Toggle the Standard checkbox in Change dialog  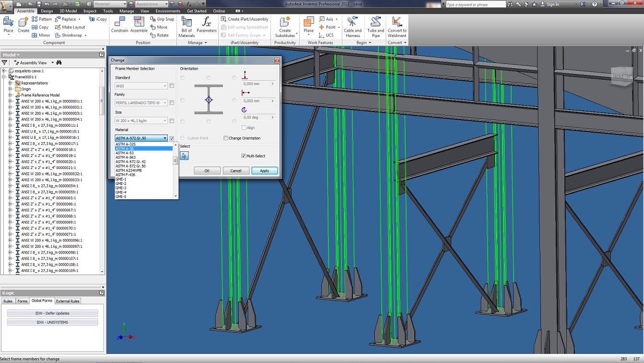[x=172, y=86]
